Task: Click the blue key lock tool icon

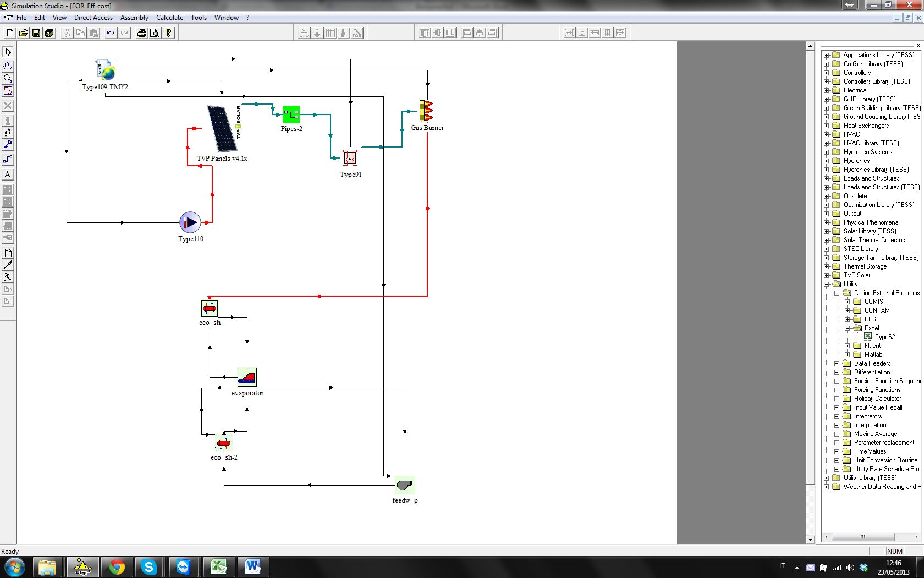Action: (x=8, y=145)
